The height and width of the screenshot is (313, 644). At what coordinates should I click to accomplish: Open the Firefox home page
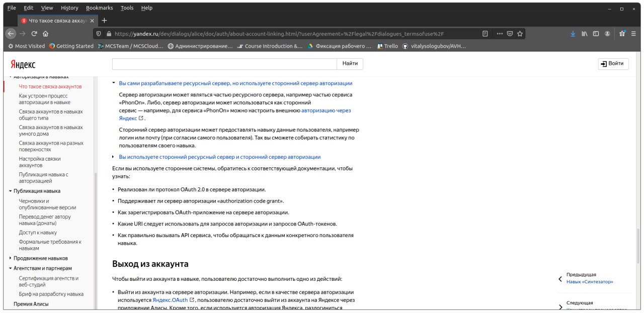coord(46,34)
